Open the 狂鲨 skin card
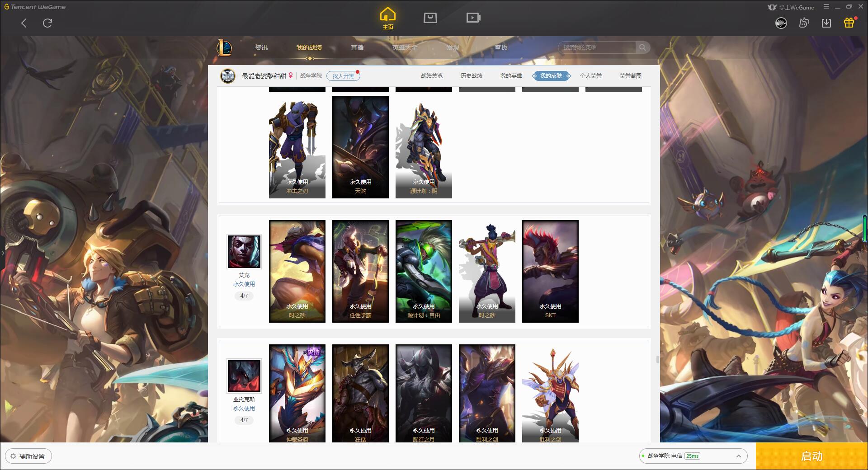This screenshot has width=868, height=470. [360, 393]
